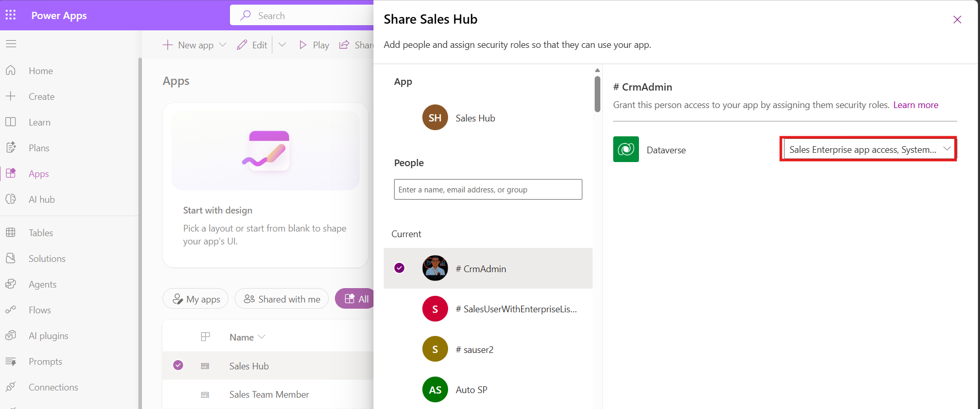The width and height of the screenshot is (980, 409).
Task: Select the Auto SP user avatar
Action: tap(435, 390)
